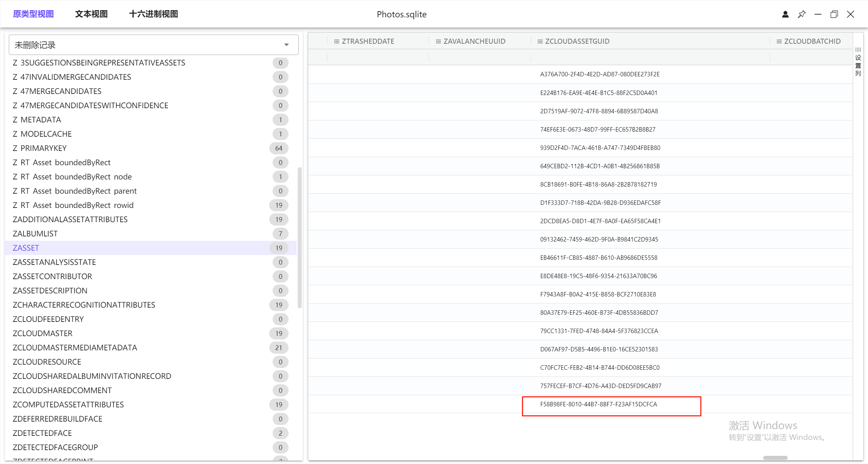Select GUID row F58B98FE-8010-44B7-8BF7-F23AF15DCFCA
Screen dimensions: 868x464
[x=598, y=404]
